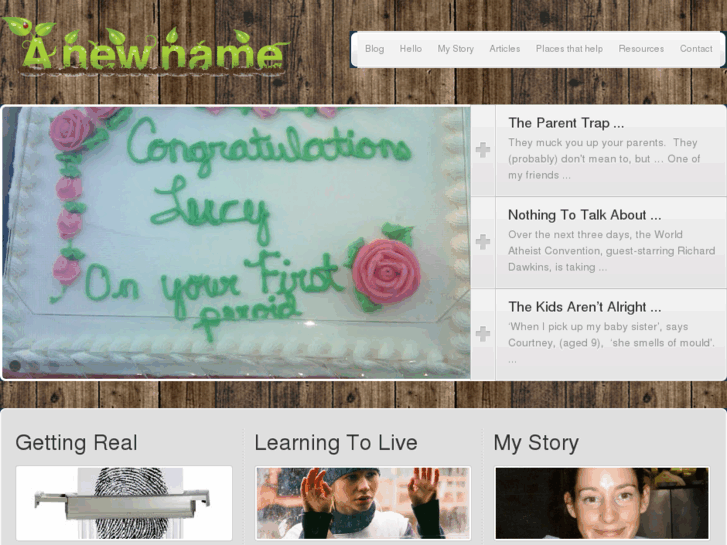
Task: Select the dark slide indicator dot on the cake image
Action: 15,365
